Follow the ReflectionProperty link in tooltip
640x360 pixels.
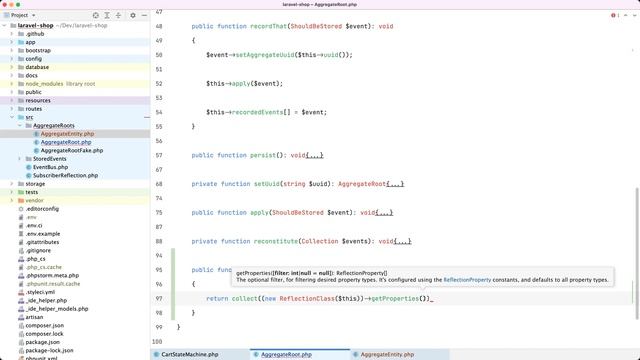pos(467,280)
